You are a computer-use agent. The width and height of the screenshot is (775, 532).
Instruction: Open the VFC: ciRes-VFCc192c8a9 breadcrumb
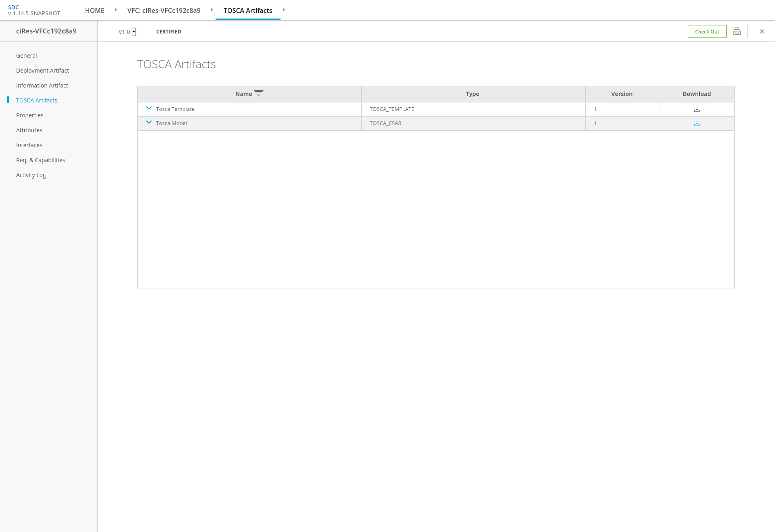164,10
